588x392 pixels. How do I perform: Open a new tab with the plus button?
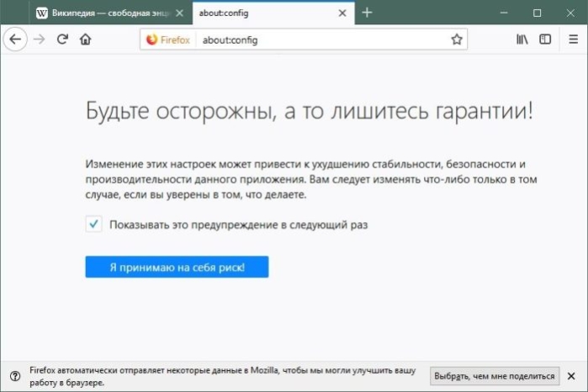tap(367, 13)
